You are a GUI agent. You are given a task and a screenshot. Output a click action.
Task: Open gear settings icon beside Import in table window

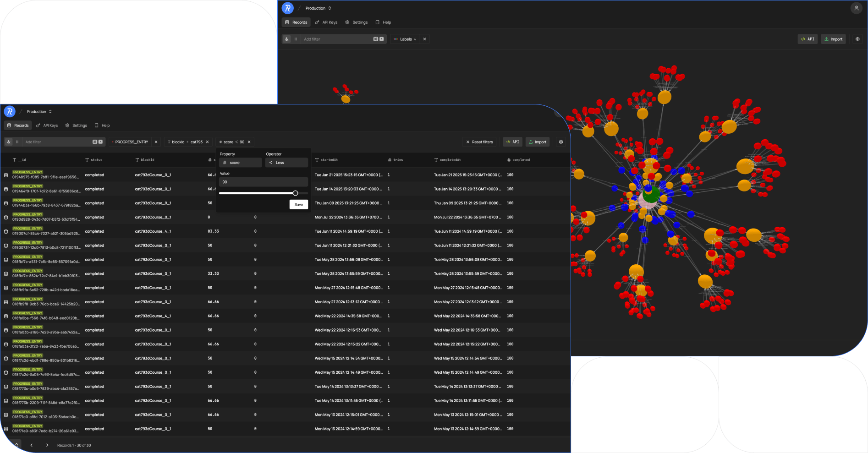pyautogui.click(x=561, y=142)
